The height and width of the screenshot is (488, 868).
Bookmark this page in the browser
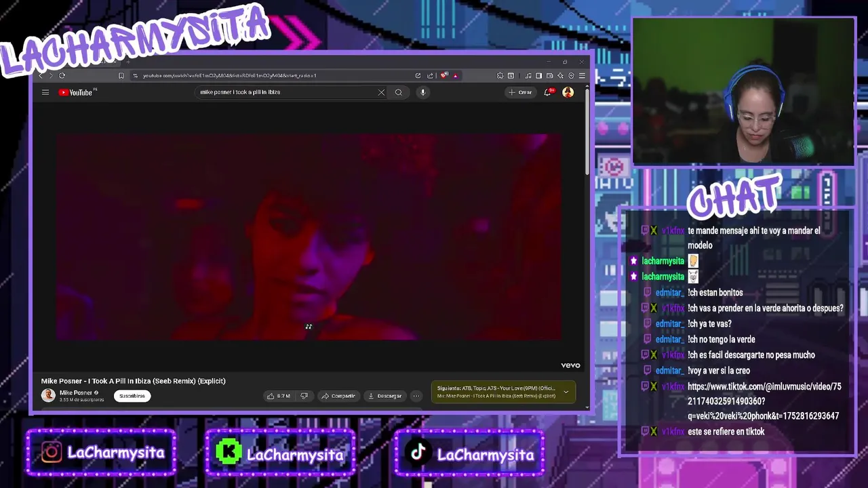pos(121,75)
